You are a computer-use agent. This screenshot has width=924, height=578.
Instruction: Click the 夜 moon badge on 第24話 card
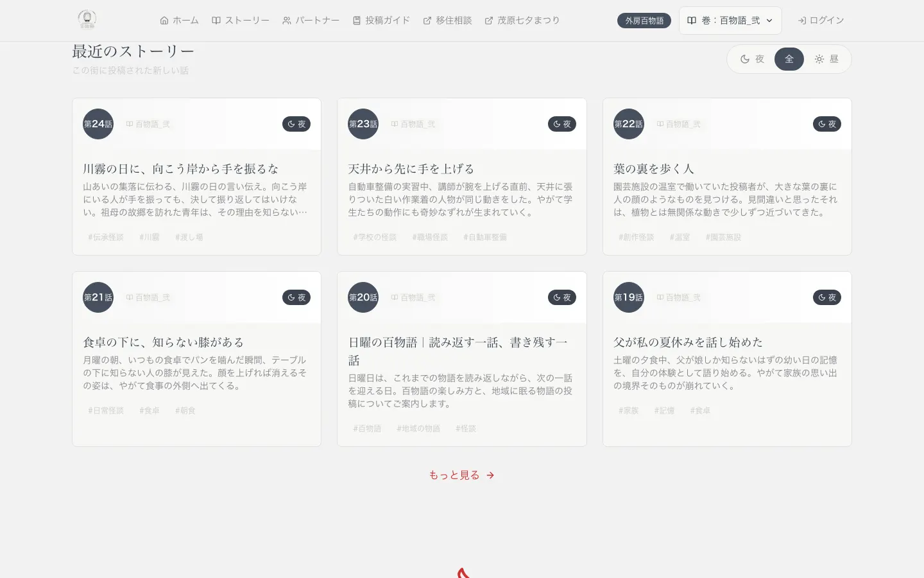pyautogui.click(x=296, y=124)
